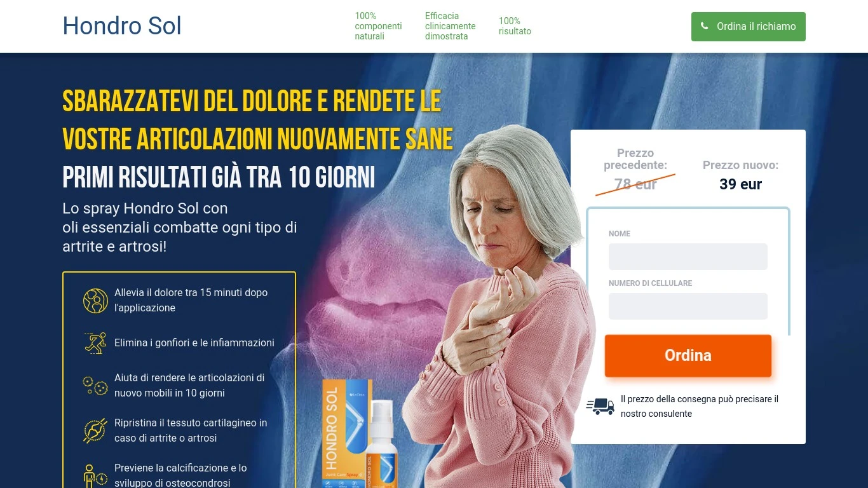Click the running figure icon near gonfiori text
Screen dimensions: 868x488
coord(95,342)
